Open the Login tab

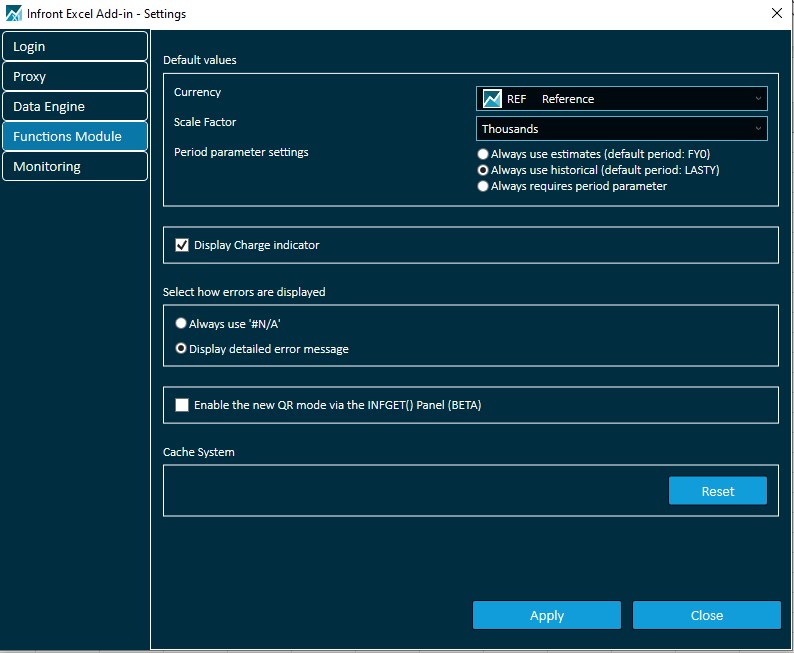75,47
